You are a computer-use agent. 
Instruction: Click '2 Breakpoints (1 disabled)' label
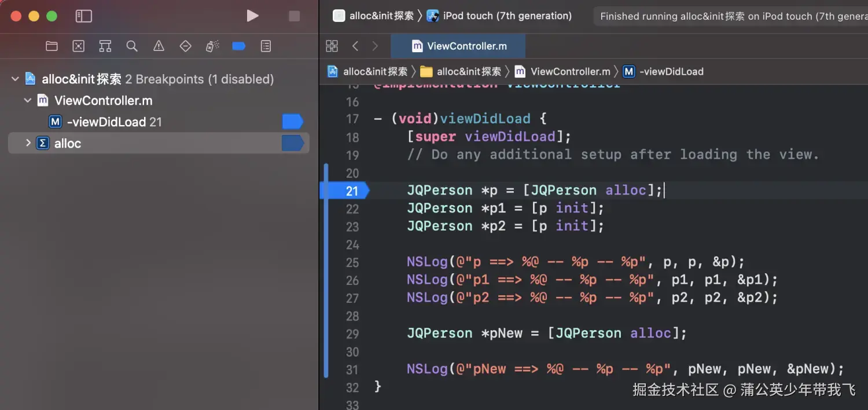pos(200,79)
